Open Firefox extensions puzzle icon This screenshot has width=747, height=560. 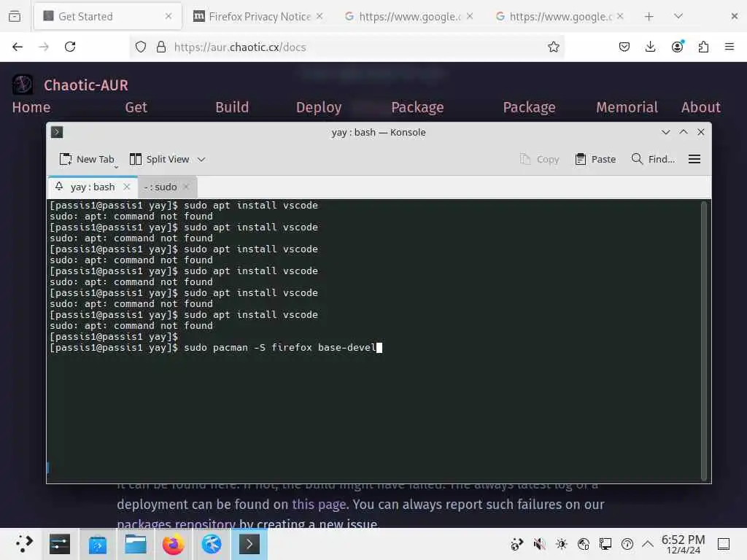tap(703, 47)
